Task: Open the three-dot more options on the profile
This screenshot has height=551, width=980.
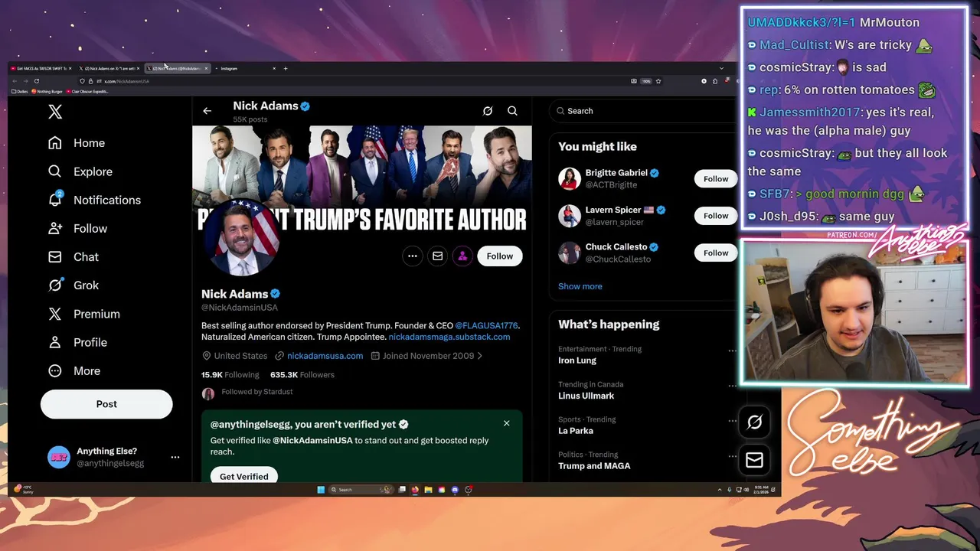Action: 412,256
